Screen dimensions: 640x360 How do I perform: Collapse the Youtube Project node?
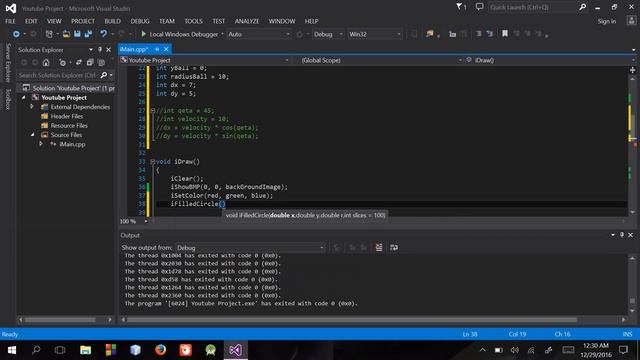23,98
